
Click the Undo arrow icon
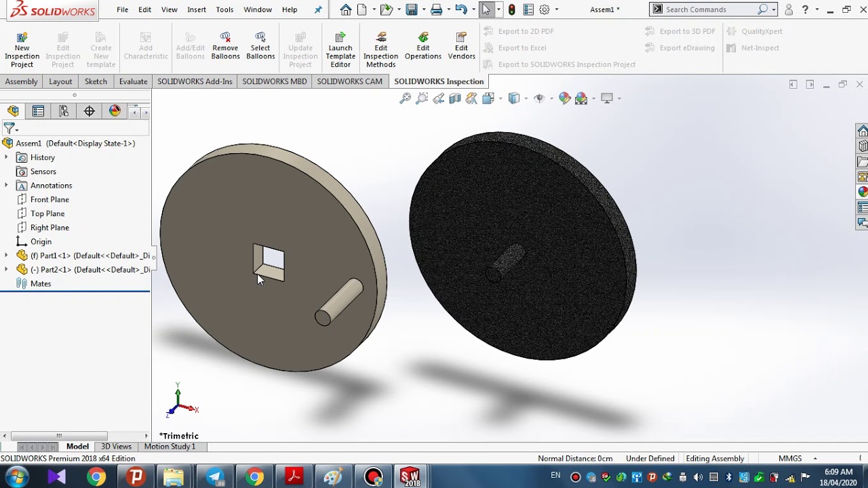[x=461, y=9]
